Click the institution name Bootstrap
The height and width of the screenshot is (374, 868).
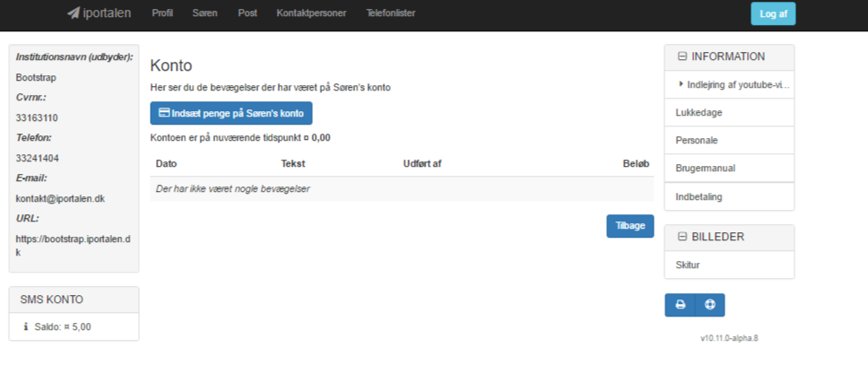[x=36, y=77]
